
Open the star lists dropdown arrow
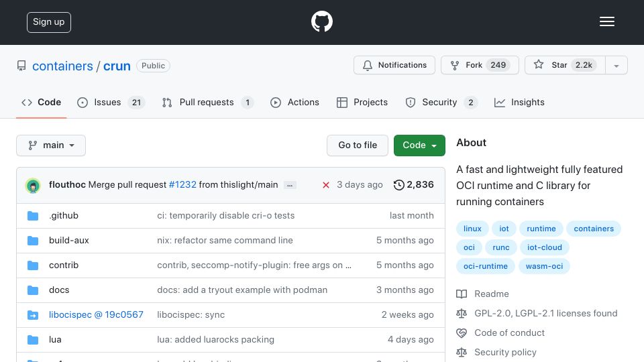(616, 65)
